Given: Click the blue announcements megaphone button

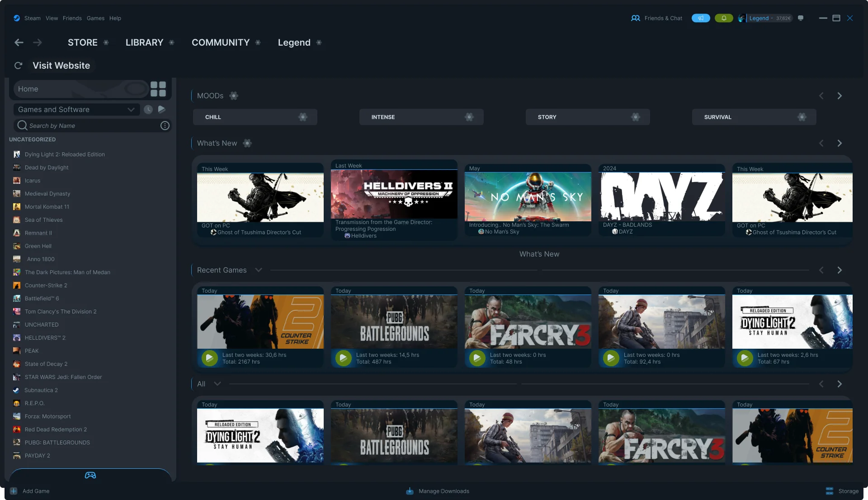Looking at the screenshot, I should [x=701, y=18].
